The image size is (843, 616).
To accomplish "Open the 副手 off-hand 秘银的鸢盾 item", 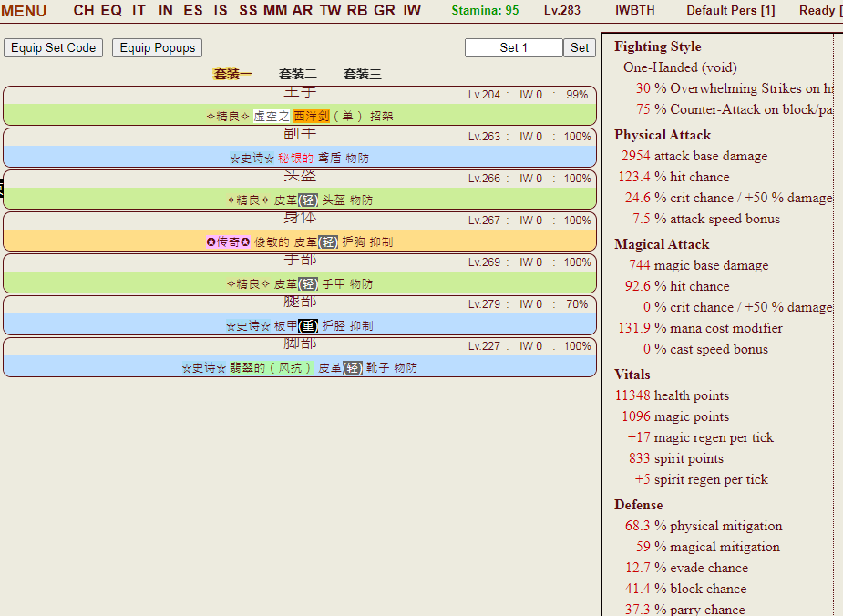I will click(x=300, y=158).
